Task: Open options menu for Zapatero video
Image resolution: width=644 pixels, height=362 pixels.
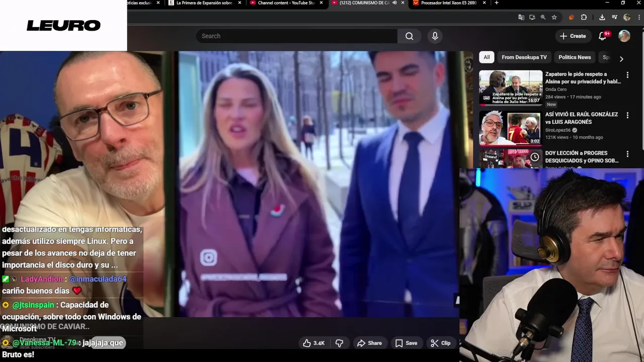Action: (627, 75)
